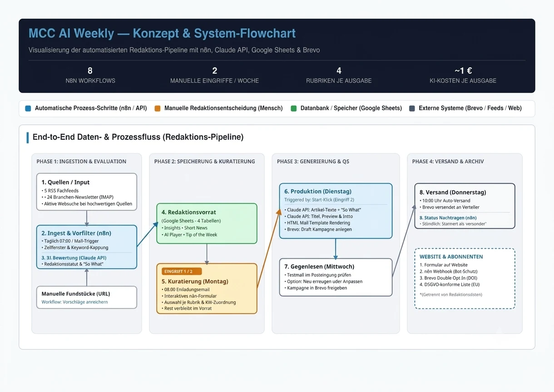Click the 'PHASE 2: SPEICHERUNG & KURATIERUNG' header
Screen dimensions: 554x392
204,162
